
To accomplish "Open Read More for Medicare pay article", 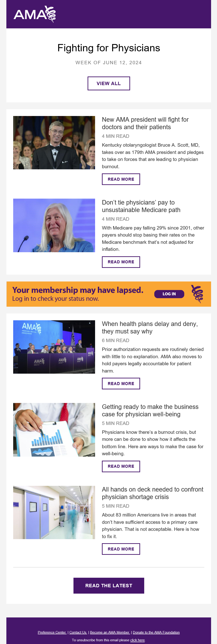I will (121, 262).
